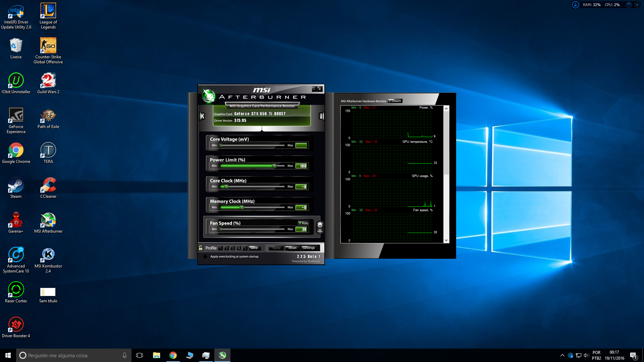This screenshot has height=362, width=644.
Task: Toggle the fan speed Auto button
Action: tap(303, 223)
